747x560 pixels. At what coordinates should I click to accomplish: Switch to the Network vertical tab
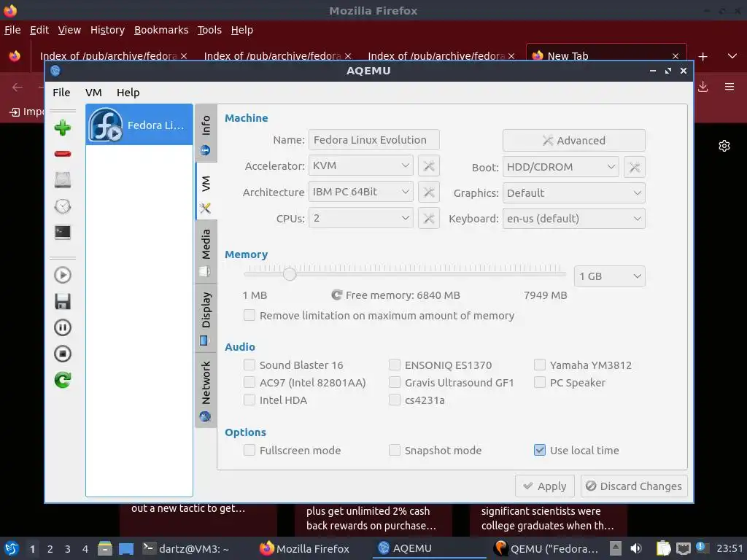pos(206,391)
